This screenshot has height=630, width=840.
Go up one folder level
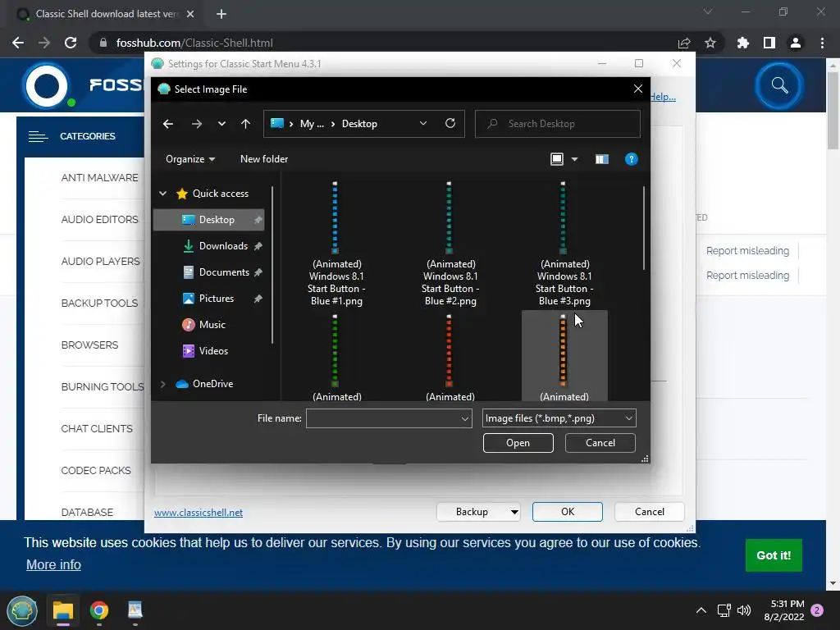pyautogui.click(x=245, y=124)
